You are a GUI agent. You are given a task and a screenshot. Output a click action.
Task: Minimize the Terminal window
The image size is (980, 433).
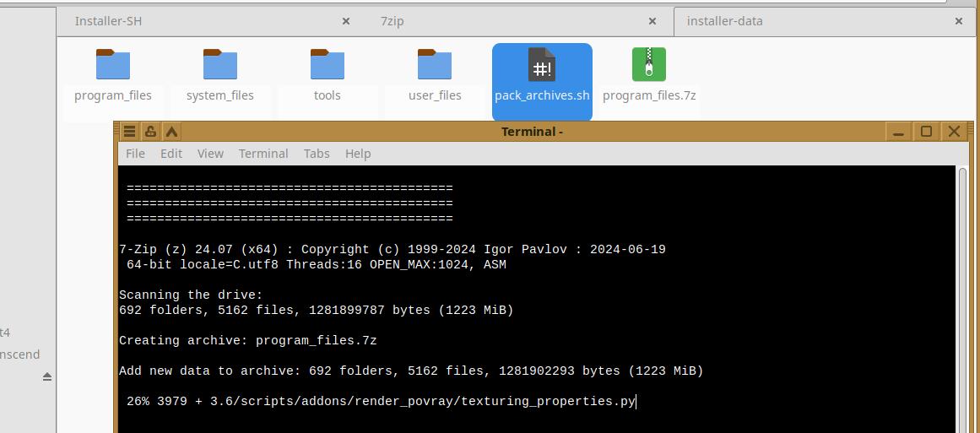pos(899,132)
